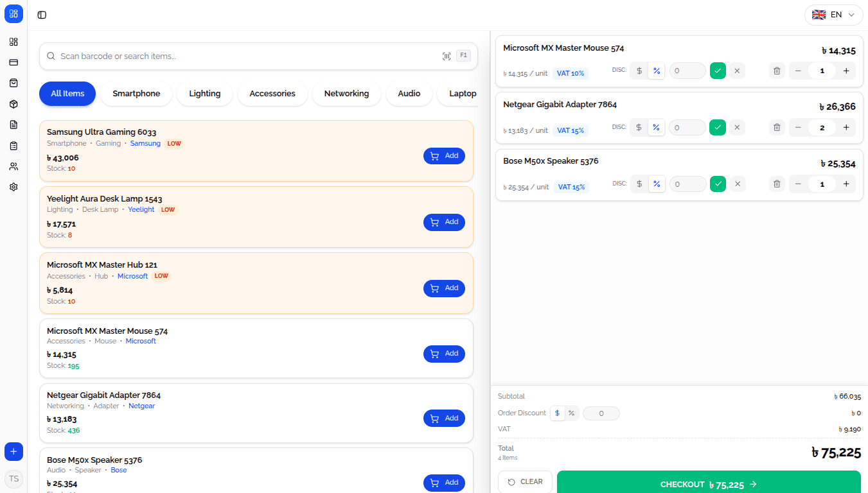This screenshot has width=868, height=493.
Task: Delete Netgear Gigabit Adapter from cart
Action: tap(777, 128)
